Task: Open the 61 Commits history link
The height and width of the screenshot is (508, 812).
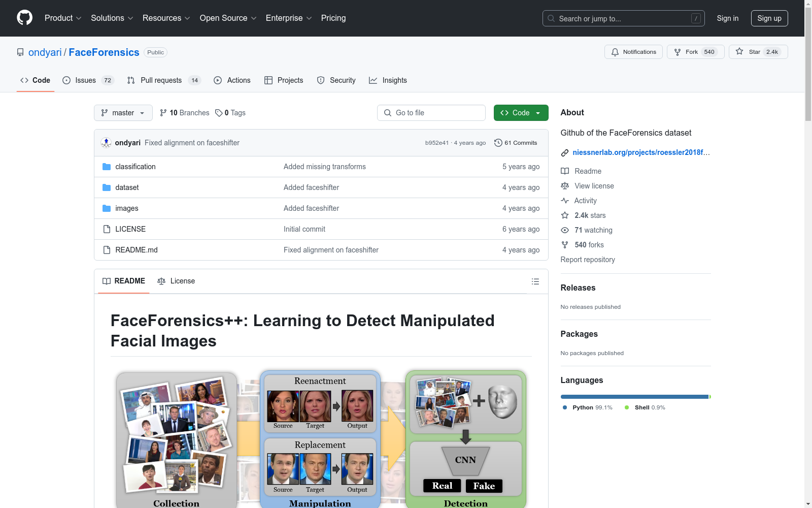Action: pyautogui.click(x=516, y=143)
